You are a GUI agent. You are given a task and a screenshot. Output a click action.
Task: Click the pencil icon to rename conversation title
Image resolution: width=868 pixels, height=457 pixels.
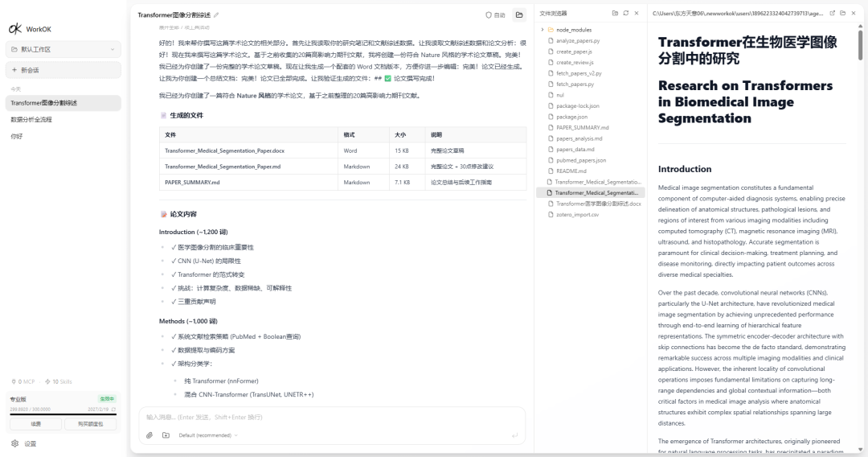(x=216, y=15)
